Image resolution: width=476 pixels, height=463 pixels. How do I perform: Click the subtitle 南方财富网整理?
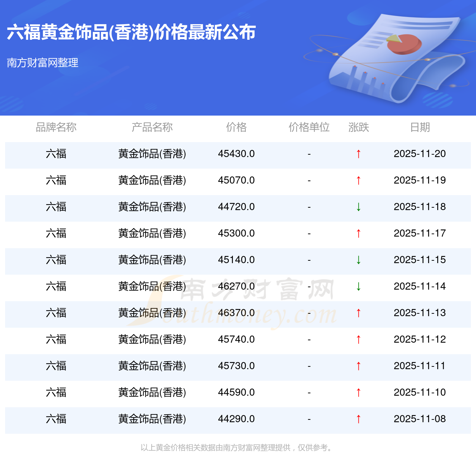42,63
